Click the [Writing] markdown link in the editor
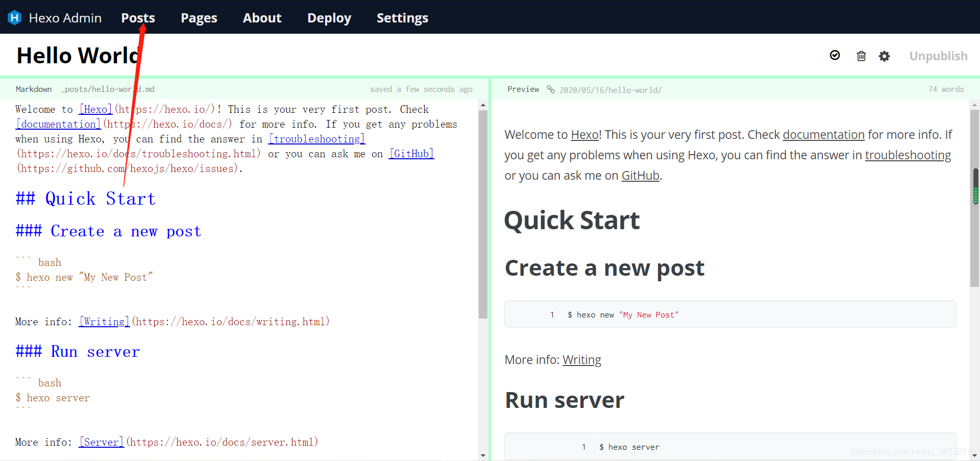 tap(105, 322)
